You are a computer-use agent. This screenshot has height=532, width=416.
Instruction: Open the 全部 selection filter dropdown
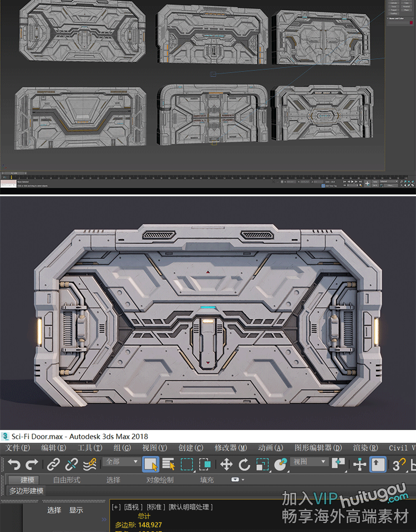[121, 462]
